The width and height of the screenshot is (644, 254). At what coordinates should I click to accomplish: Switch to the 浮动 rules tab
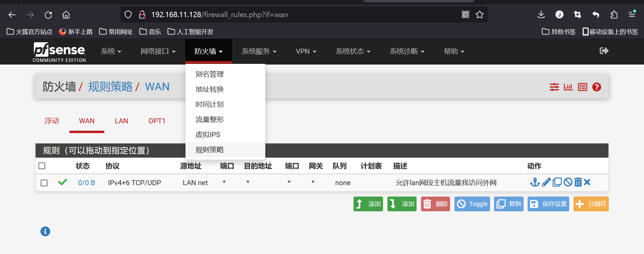tap(52, 121)
